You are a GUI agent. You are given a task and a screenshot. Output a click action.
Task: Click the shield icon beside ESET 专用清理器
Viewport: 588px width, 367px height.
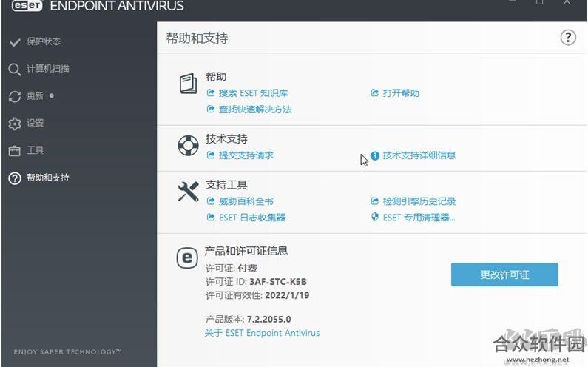pos(375,217)
